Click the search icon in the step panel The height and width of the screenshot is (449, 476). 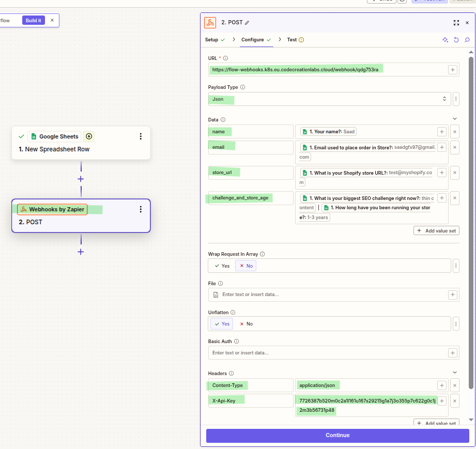pos(467,40)
